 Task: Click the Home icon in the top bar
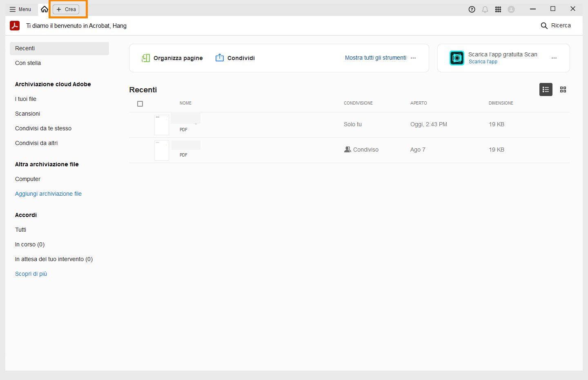[x=45, y=9]
